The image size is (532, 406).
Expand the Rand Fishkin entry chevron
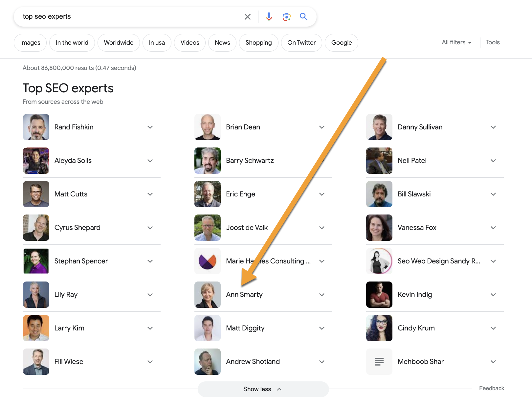[150, 127]
